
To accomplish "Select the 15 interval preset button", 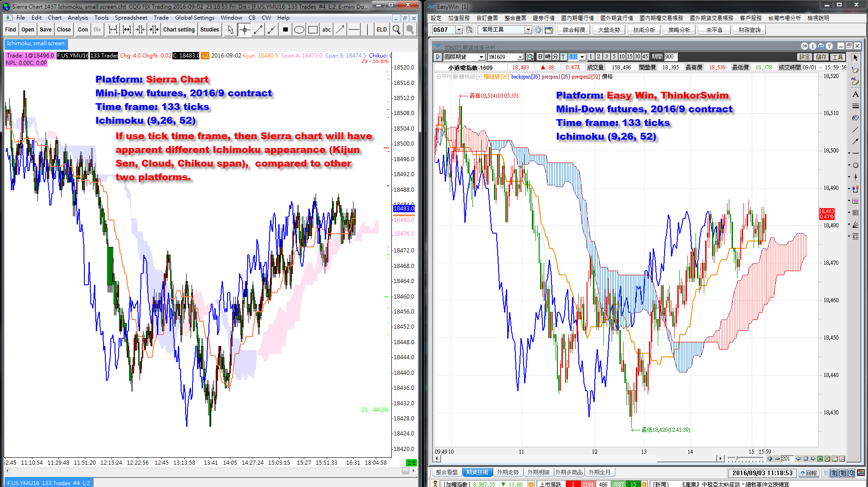I will [629, 57].
